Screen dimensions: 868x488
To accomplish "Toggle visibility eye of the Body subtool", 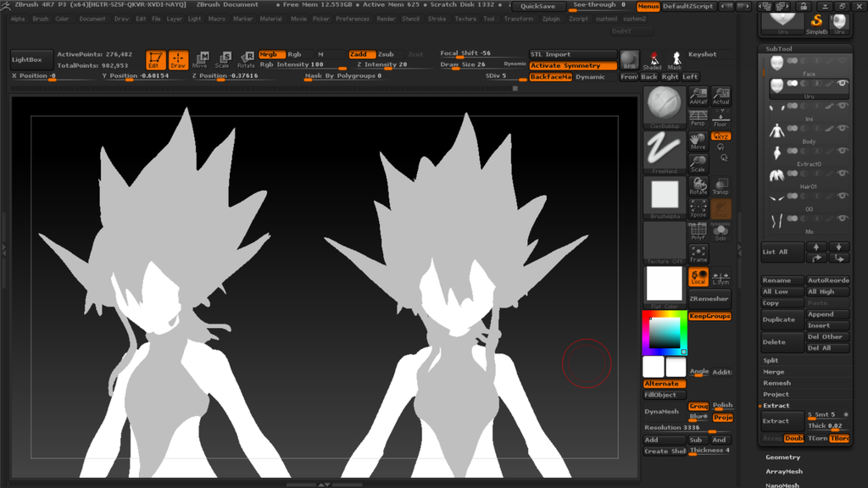I will tap(843, 129).
